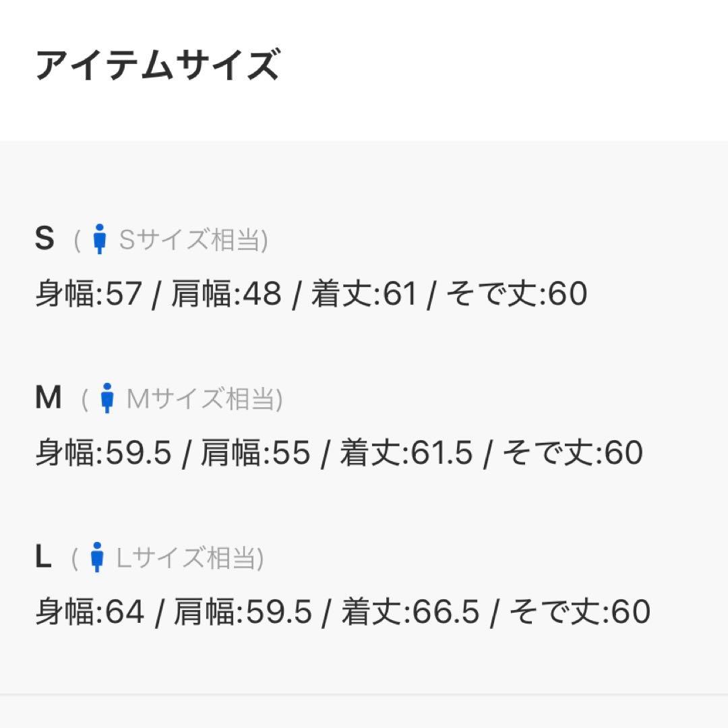Click the Sサイズ相当 text
The image size is (728, 728).
click(189, 240)
